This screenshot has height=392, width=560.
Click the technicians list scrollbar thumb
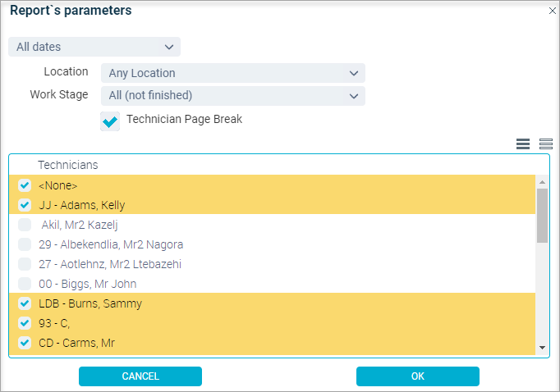click(x=542, y=216)
